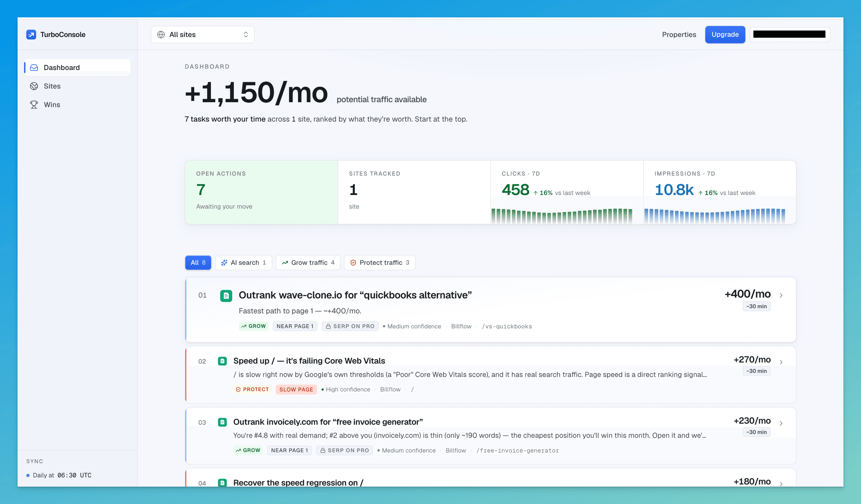Select the Open Actions stat card

(261, 192)
